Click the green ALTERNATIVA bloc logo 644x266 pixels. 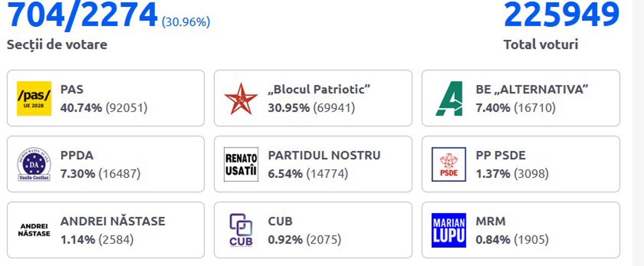(449, 99)
